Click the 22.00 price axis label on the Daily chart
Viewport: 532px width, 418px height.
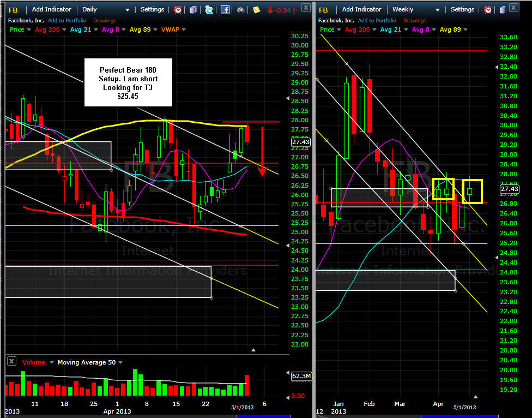pos(300,344)
